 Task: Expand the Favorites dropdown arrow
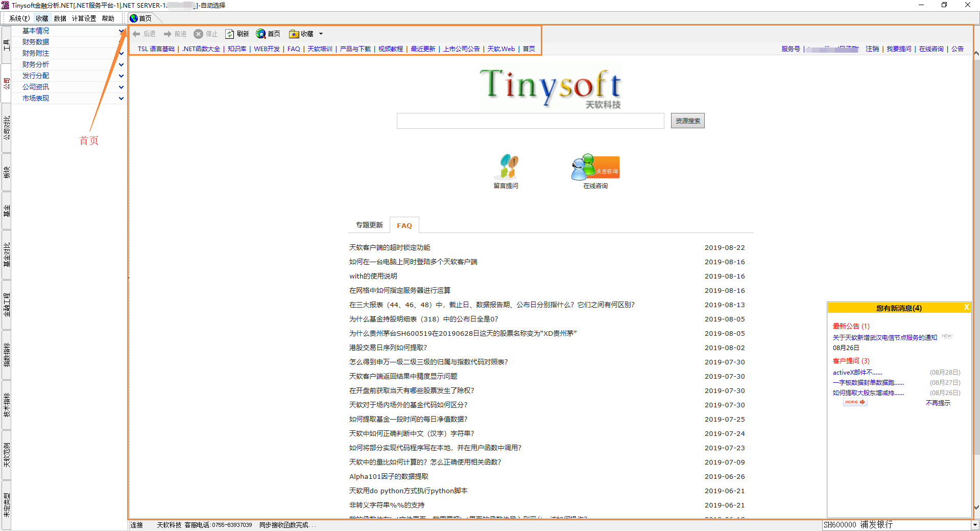(x=321, y=34)
